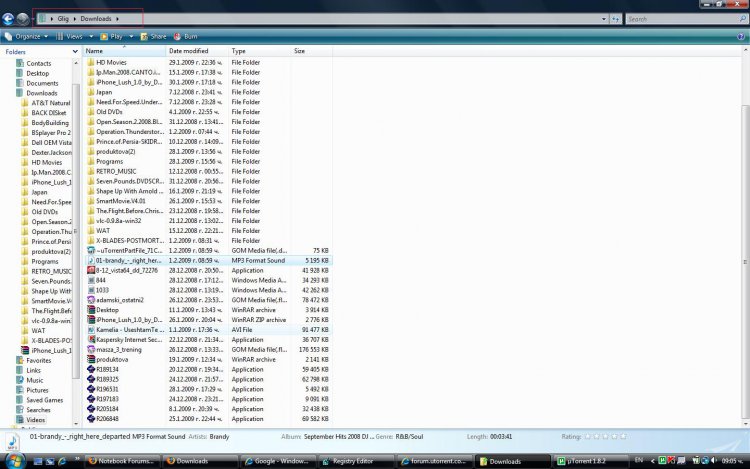Set the first rating star in details pane
Image resolution: width=750 pixels, height=469 pixels.
pos(588,436)
